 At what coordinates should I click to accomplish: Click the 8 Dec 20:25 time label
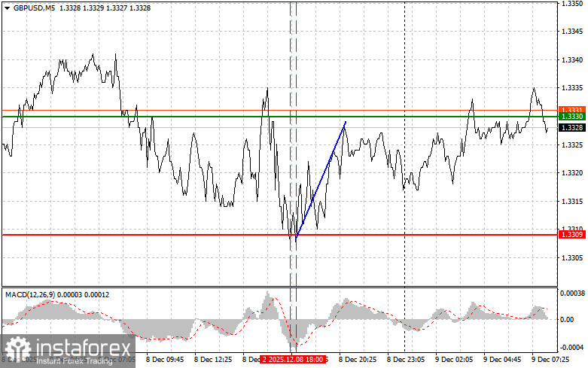[x=358, y=360]
